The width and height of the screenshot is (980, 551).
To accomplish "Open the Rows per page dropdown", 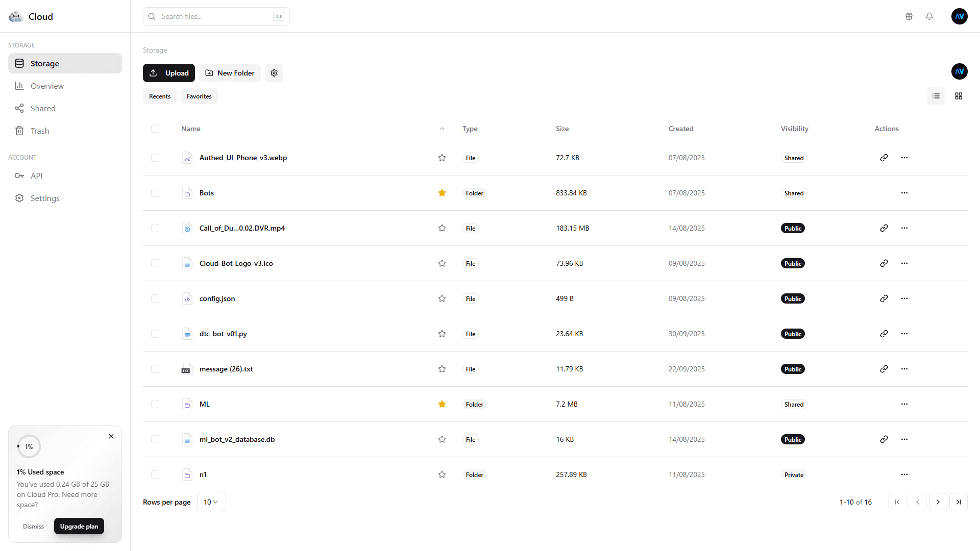I will click(211, 502).
